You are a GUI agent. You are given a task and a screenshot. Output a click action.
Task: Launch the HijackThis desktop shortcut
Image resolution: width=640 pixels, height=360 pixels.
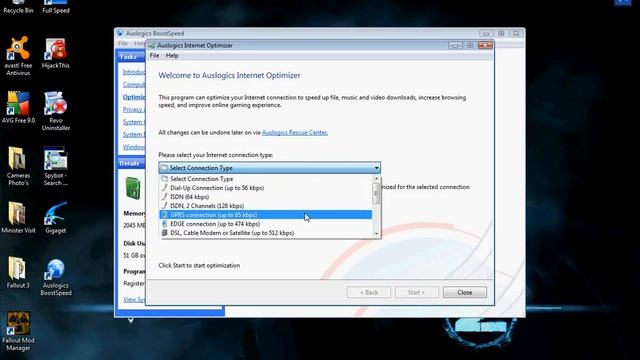[x=56, y=53]
